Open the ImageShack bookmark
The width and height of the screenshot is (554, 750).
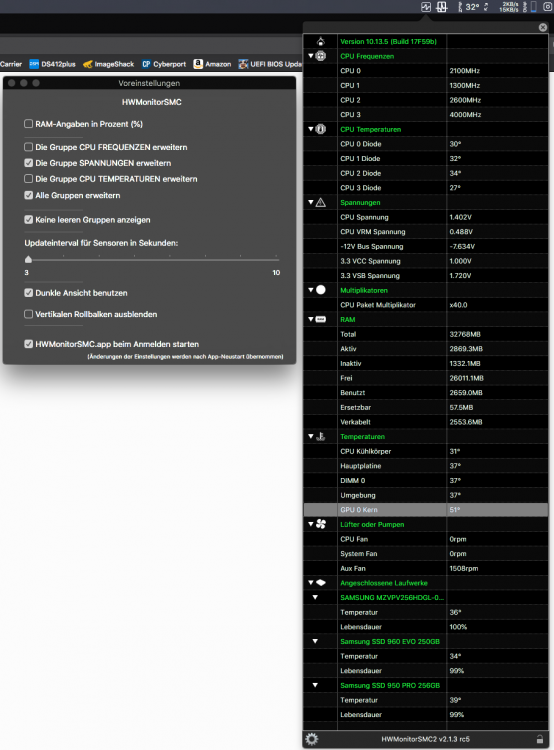click(x=108, y=64)
